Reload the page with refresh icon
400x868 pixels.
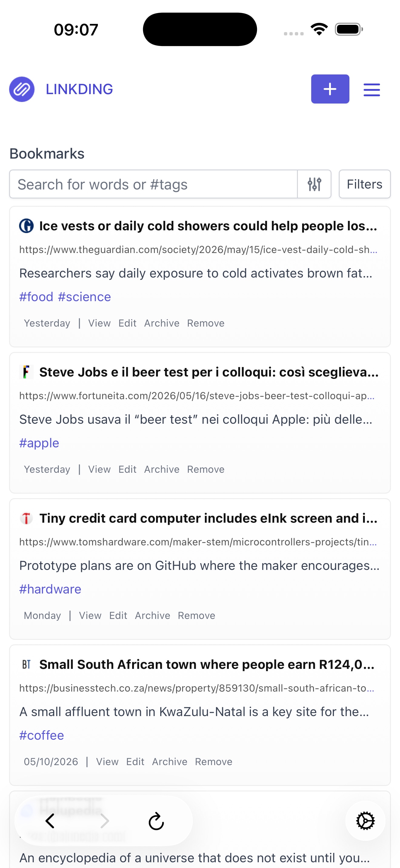click(x=156, y=821)
